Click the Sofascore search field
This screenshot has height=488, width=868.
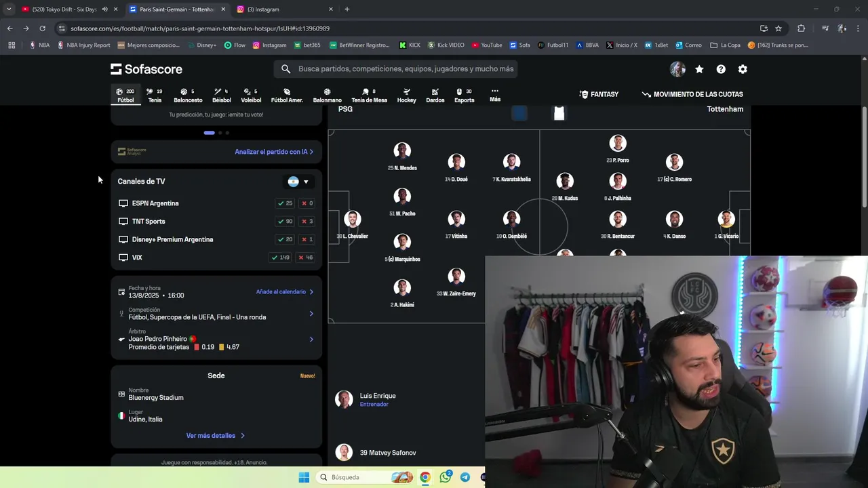pos(397,69)
